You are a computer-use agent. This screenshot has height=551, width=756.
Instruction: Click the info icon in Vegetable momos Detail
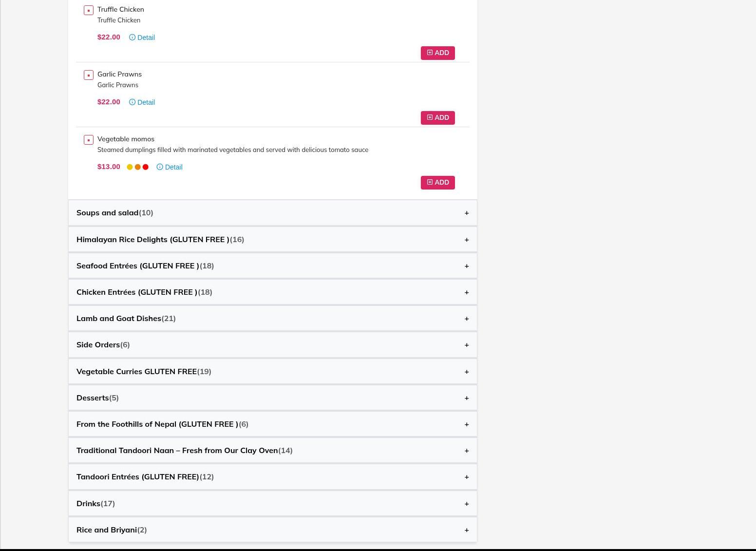point(160,167)
